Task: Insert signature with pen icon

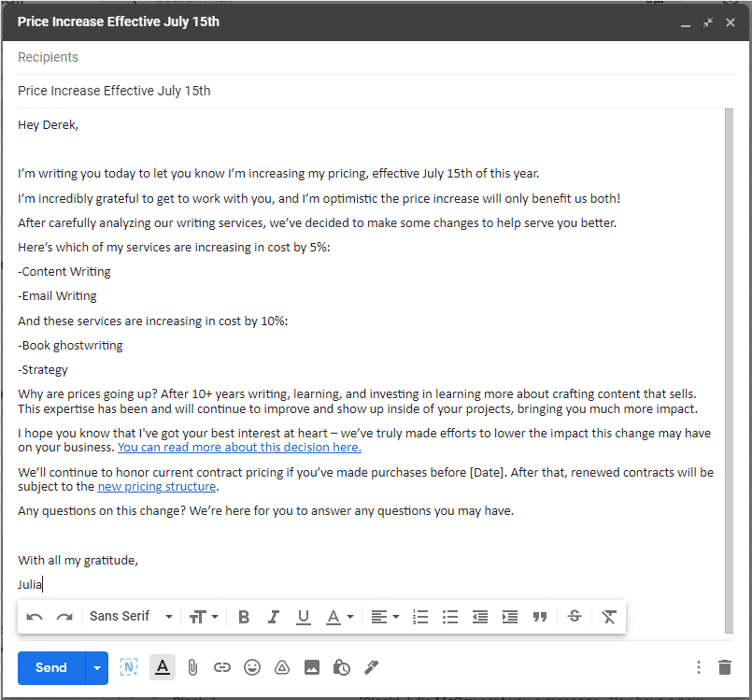Action: click(x=372, y=667)
